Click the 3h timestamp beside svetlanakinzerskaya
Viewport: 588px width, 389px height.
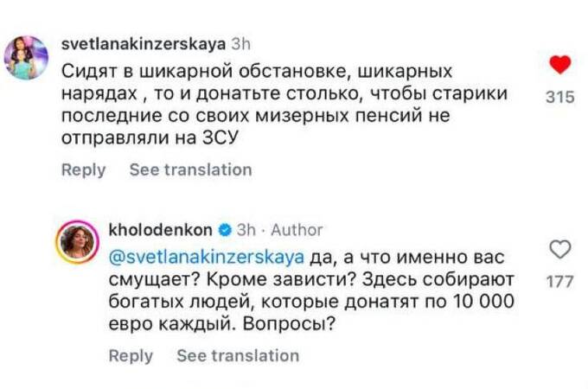(x=242, y=42)
